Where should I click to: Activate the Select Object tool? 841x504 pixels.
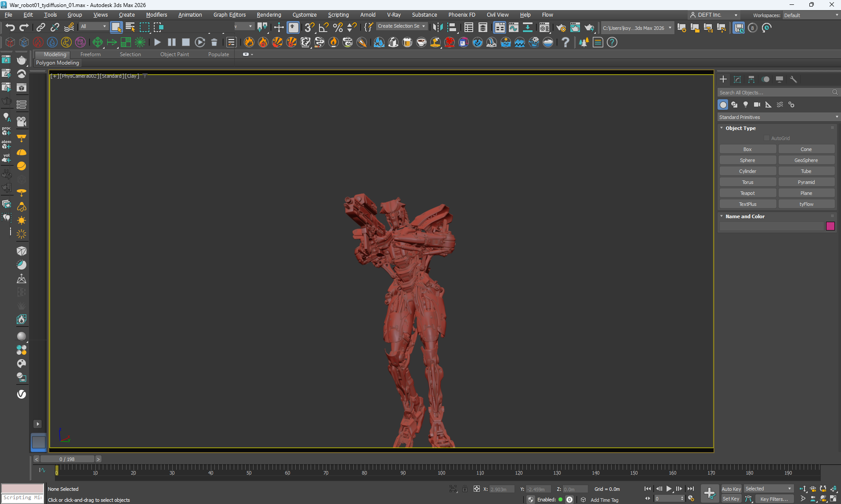point(116,27)
